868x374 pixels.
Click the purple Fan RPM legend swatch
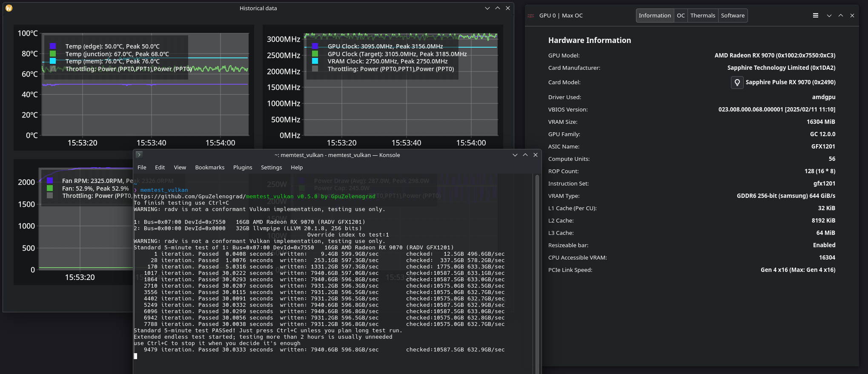50,180
